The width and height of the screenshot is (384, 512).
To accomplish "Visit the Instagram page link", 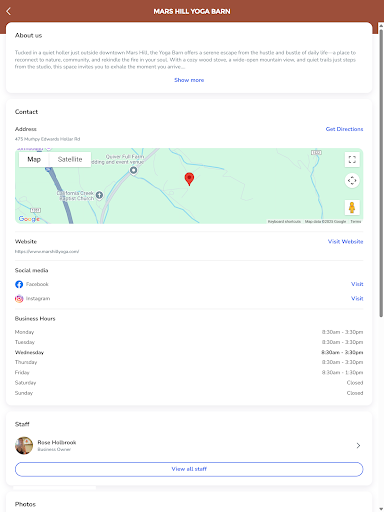I will point(357,299).
